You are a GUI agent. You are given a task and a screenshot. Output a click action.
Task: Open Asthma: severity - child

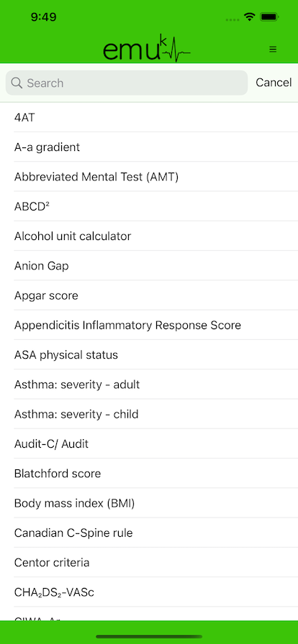[x=149, y=414]
